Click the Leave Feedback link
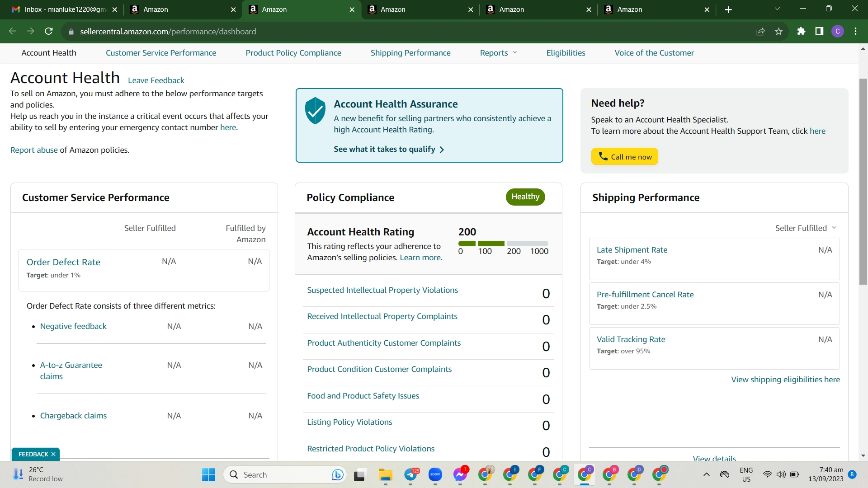The width and height of the screenshot is (868, 488). (156, 80)
